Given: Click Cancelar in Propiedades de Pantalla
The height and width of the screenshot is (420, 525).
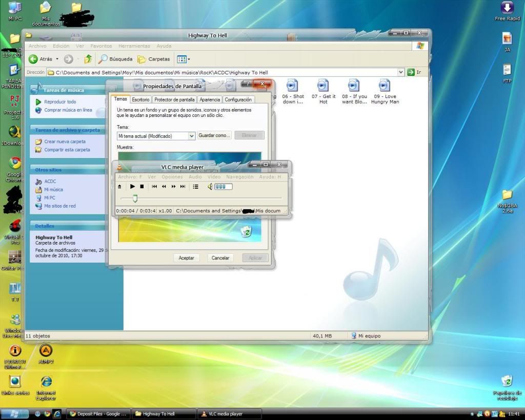Looking at the screenshot, I should 220,258.
